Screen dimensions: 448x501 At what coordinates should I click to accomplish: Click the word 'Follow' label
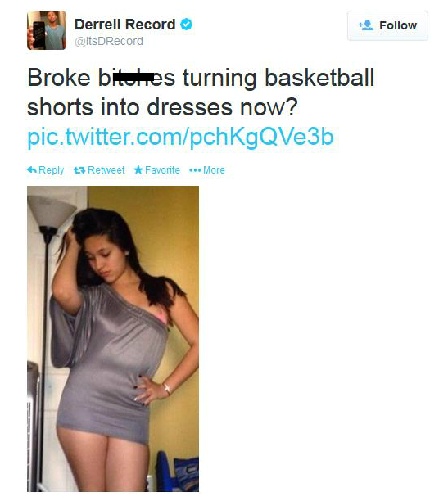[x=398, y=25]
